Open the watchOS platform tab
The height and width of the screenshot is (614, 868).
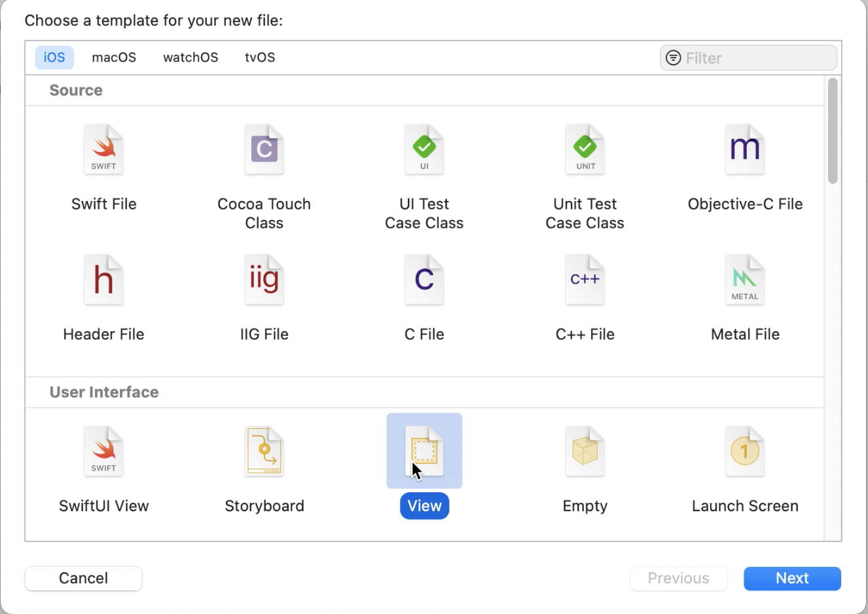[x=190, y=58]
